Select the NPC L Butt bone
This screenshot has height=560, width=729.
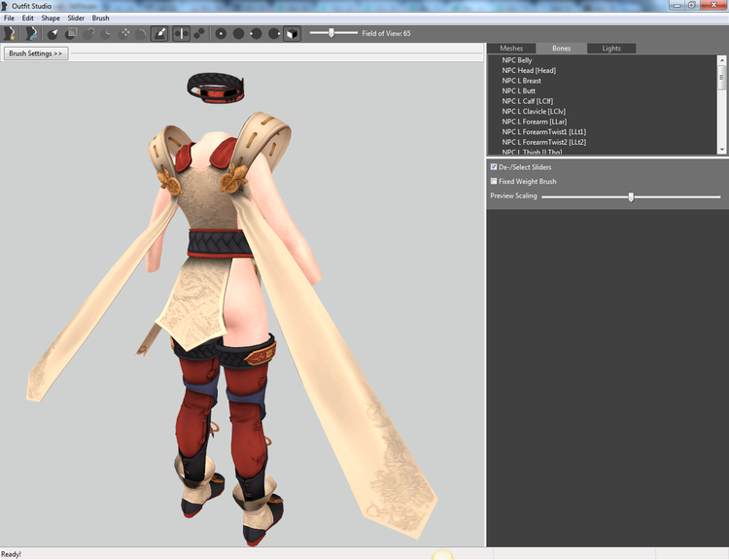(519, 90)
